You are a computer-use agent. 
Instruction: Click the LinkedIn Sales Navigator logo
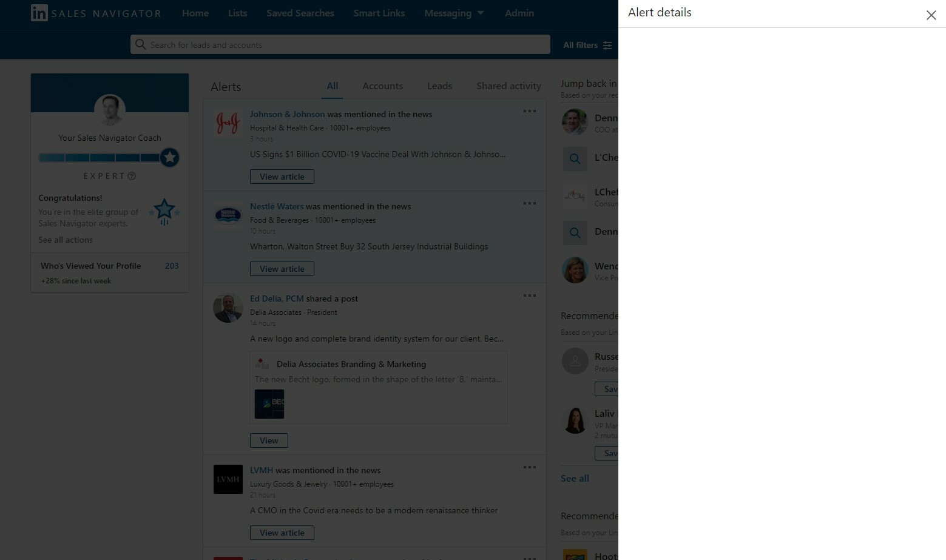96,13
